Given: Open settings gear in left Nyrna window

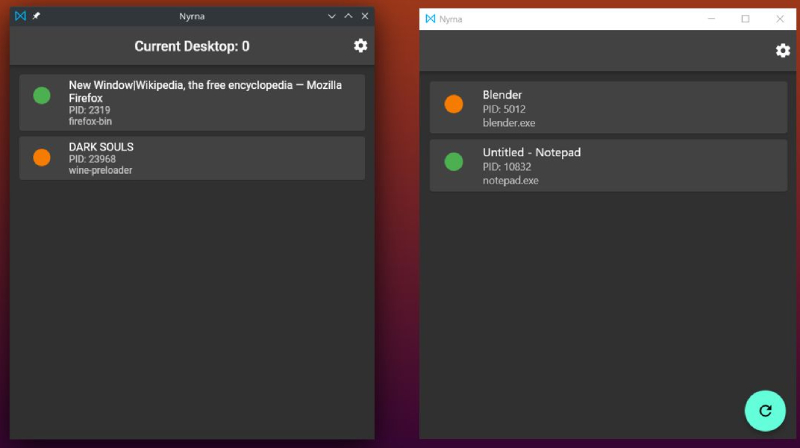Looking at the screenshot, I should point(360,46).
